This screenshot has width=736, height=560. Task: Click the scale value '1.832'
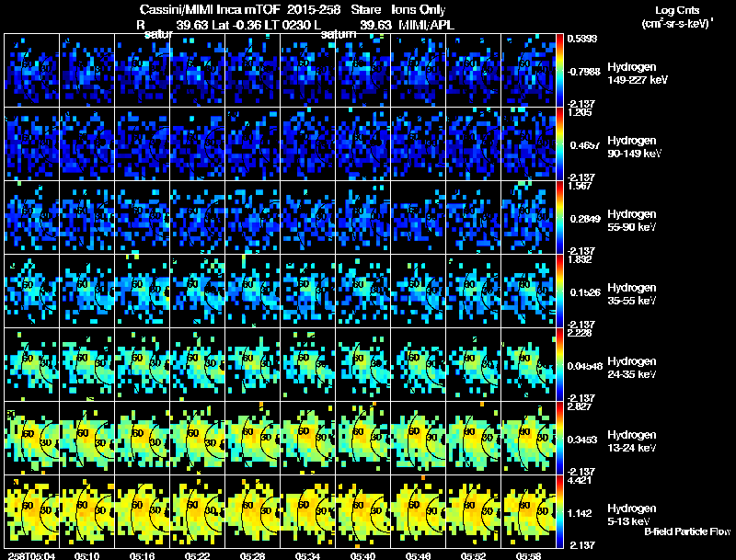pos(580,259)
